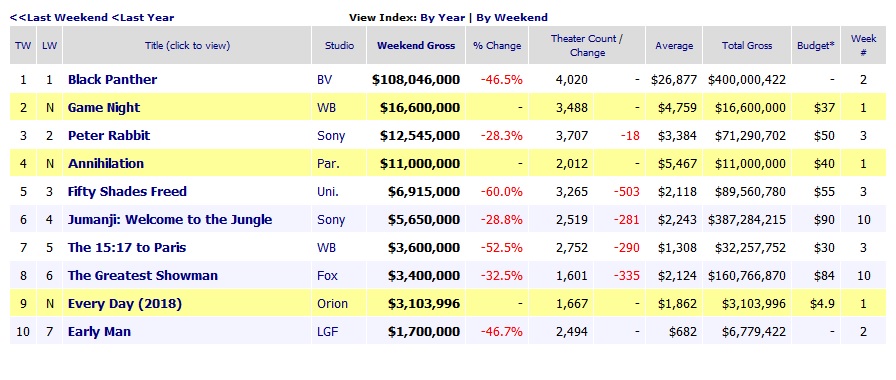View index By Year
The width and height of the screenshot is (896, 380).
tap(443, 17)
